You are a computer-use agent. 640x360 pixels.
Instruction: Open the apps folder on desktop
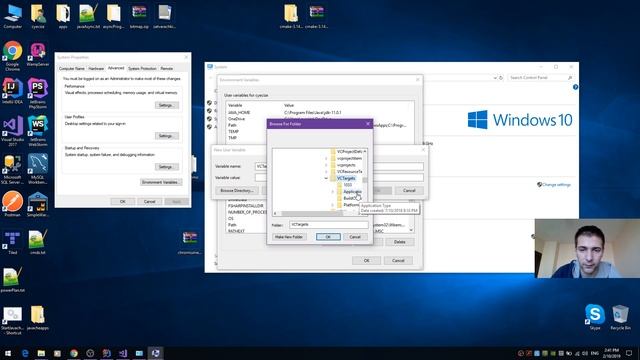click(x=63, y=16)
